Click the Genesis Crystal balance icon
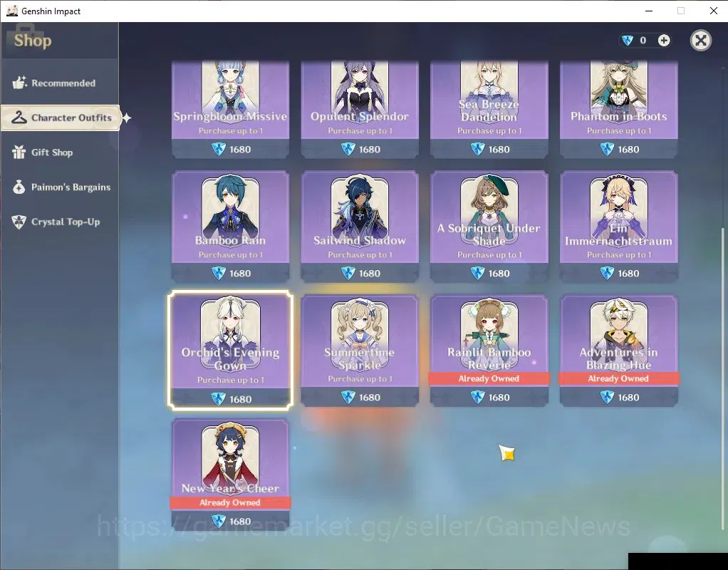This screenshot has height=570, width=728. (628, 41)
